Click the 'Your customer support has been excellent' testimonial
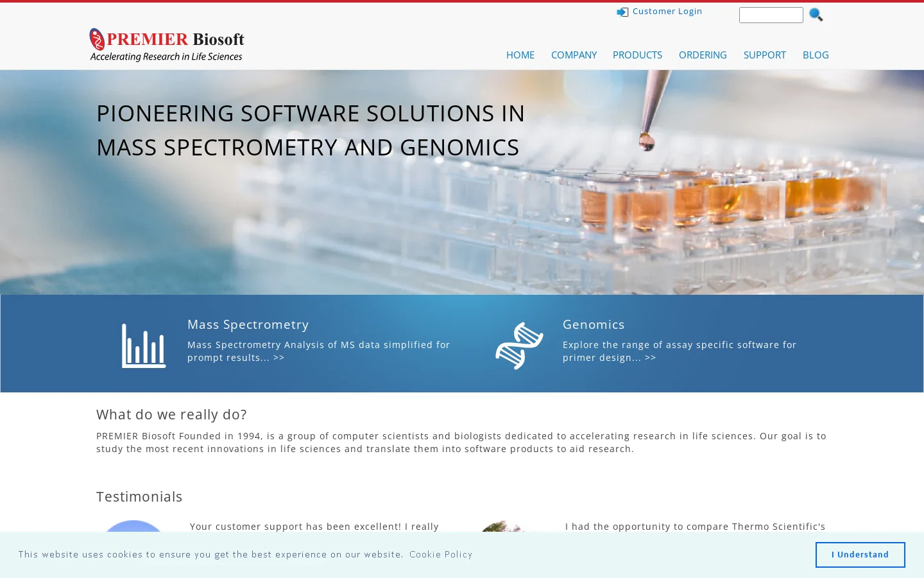Viewport: 924px width, 578px height. pos(314,527)
